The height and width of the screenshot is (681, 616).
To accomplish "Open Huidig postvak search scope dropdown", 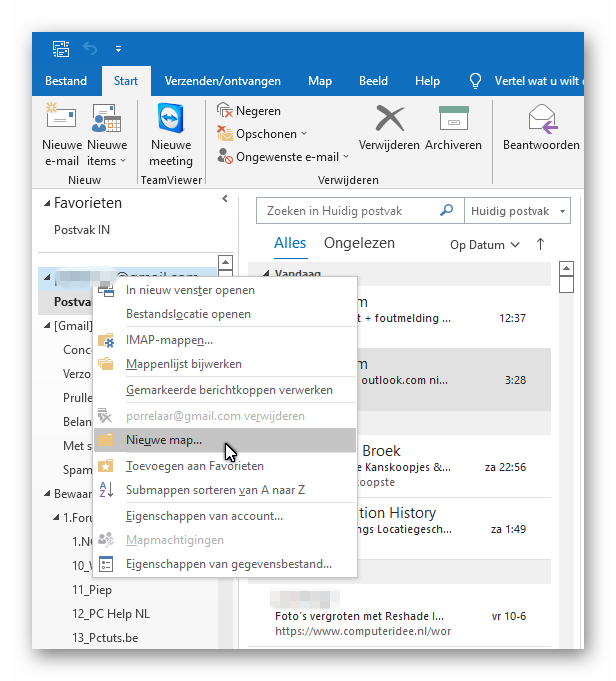I will (x=517, y=211).
